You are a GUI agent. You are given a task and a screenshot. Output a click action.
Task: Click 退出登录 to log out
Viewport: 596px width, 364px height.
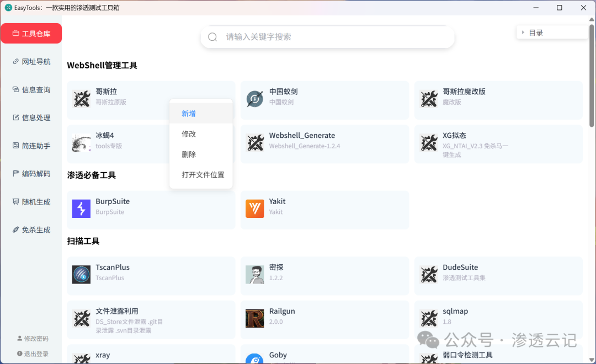click(33, 354)
